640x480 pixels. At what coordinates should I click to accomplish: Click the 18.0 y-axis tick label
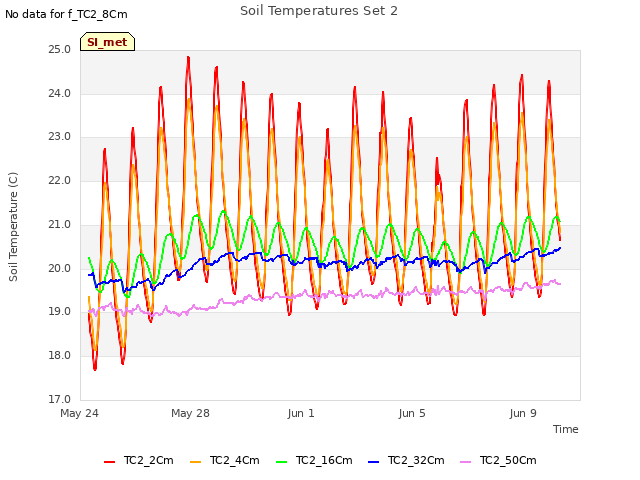60,356
